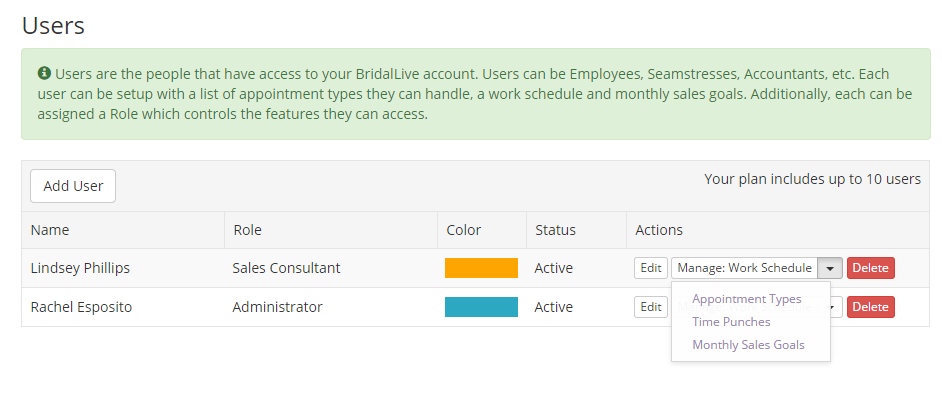Click the teal color swatch for Rachel
Image resolution: width=942 pixels, height=399 pixels.
481,307
